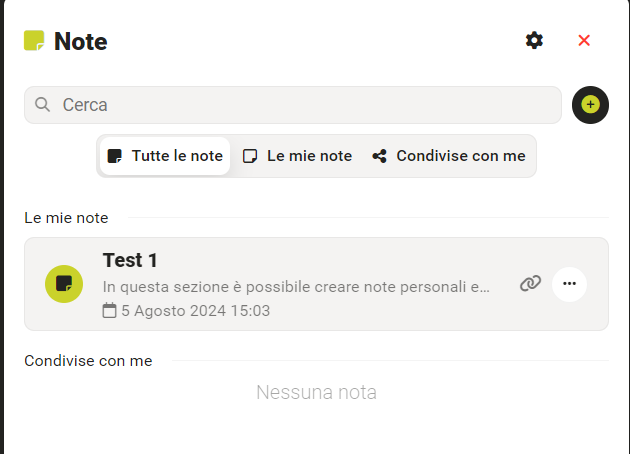Close the Note panel with red X
The width and height of the screenshot is (630, 454).
(584, 40)
